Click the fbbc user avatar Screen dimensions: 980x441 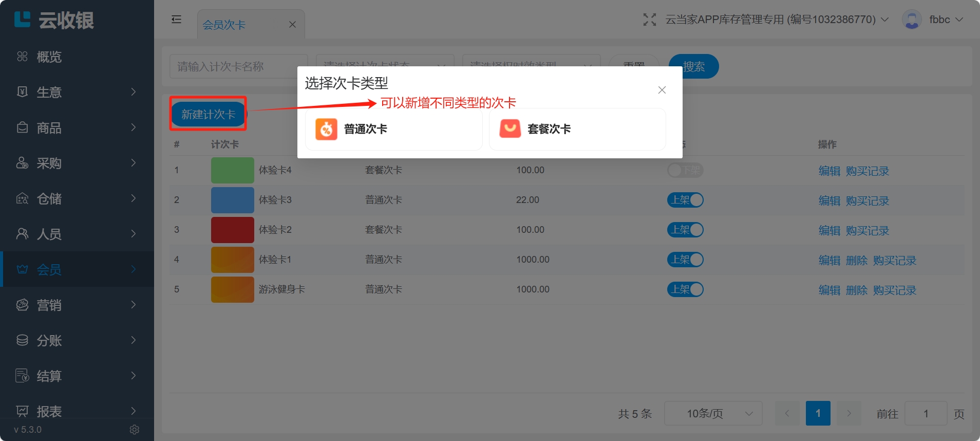pyautogui.click(x=911, y=20)
